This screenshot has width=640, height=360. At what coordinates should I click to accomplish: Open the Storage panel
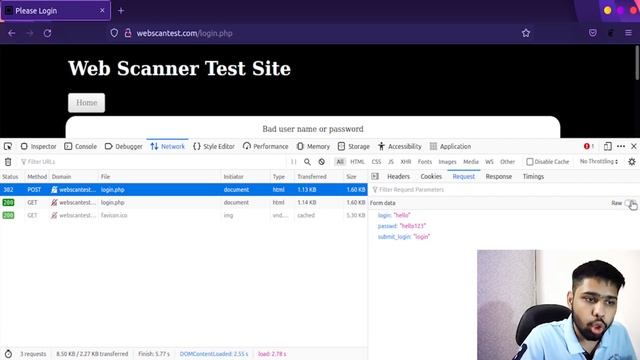point(353,146)
